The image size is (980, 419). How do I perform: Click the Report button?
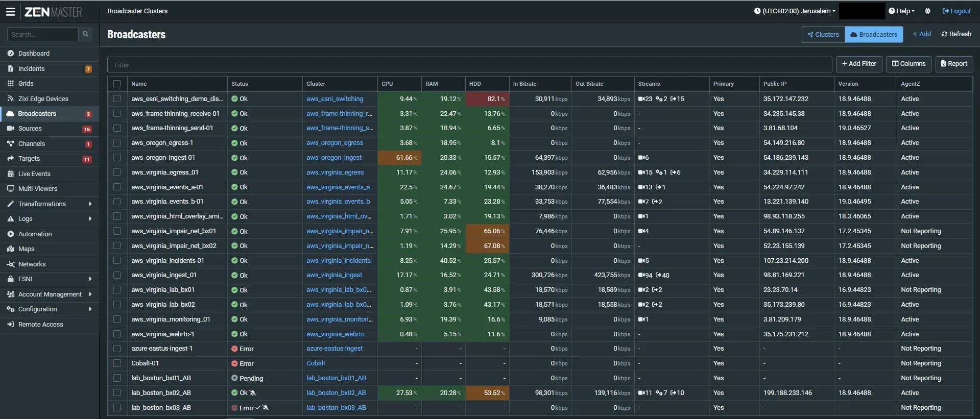pyautogui.click(x=954, y=64)
